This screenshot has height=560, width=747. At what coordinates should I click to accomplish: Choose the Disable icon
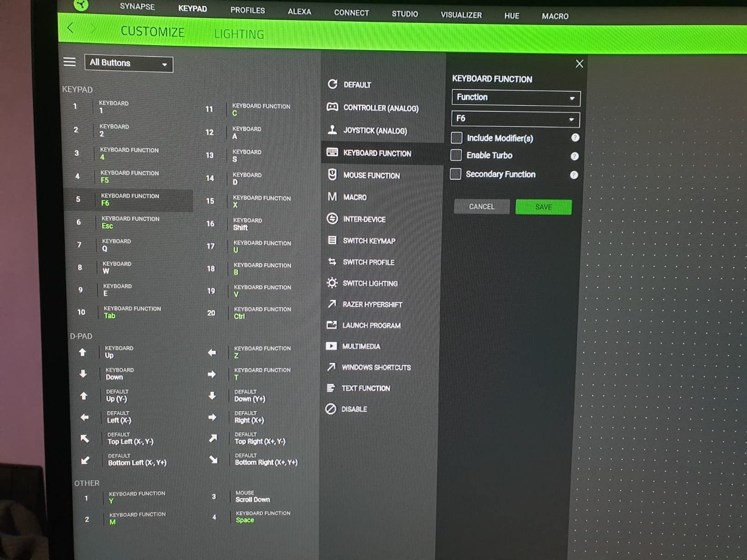click(330, 409)
